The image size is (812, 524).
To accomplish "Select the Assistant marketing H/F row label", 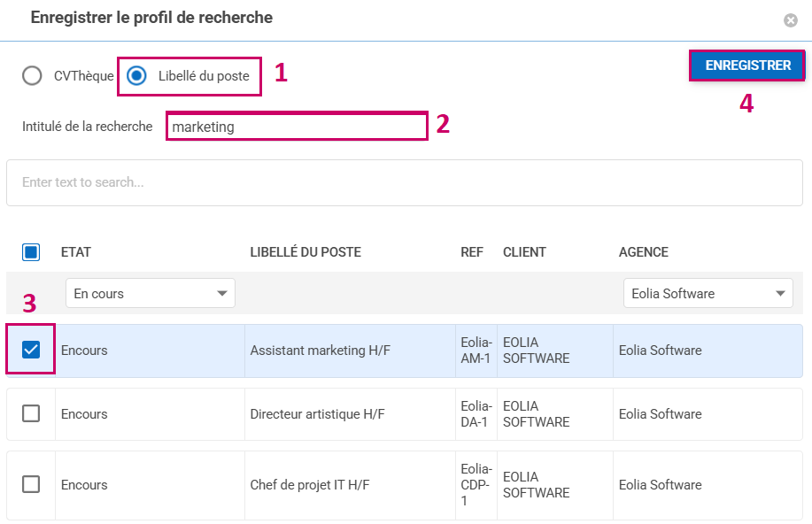I will (320, 351).
